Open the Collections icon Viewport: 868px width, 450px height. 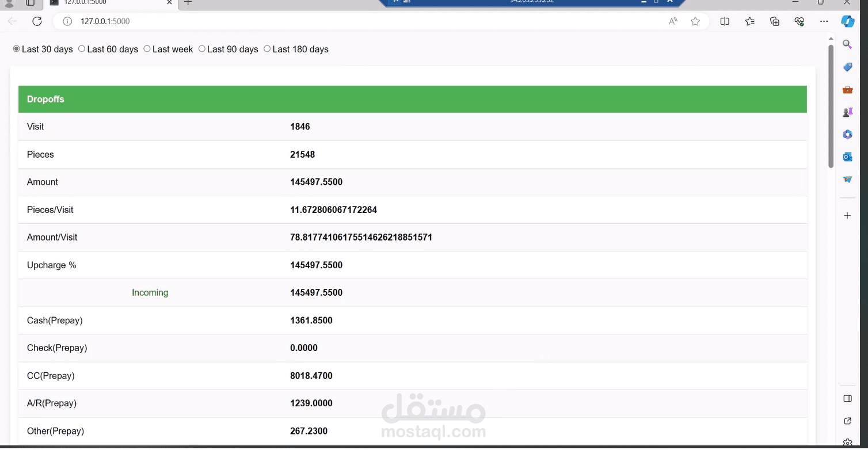point(774,21)
